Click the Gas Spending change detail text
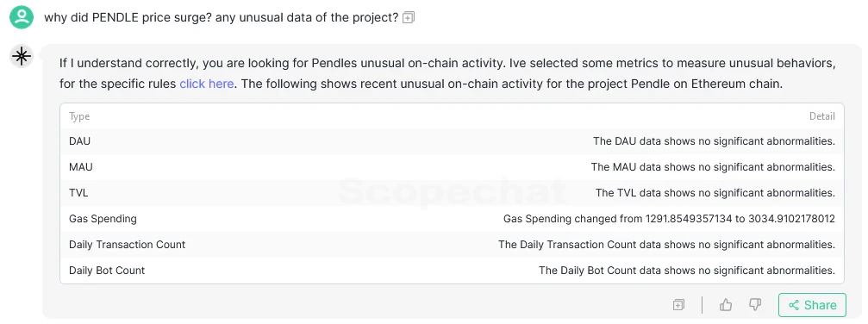868x324 pixels. pyautogui.click(x=669, y=219)
